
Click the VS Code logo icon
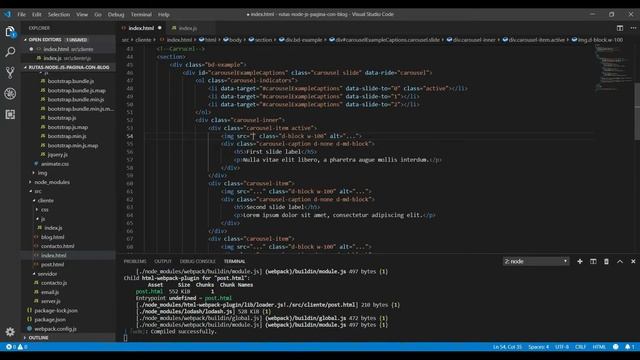pyautogui.click(x=7, y=14)
